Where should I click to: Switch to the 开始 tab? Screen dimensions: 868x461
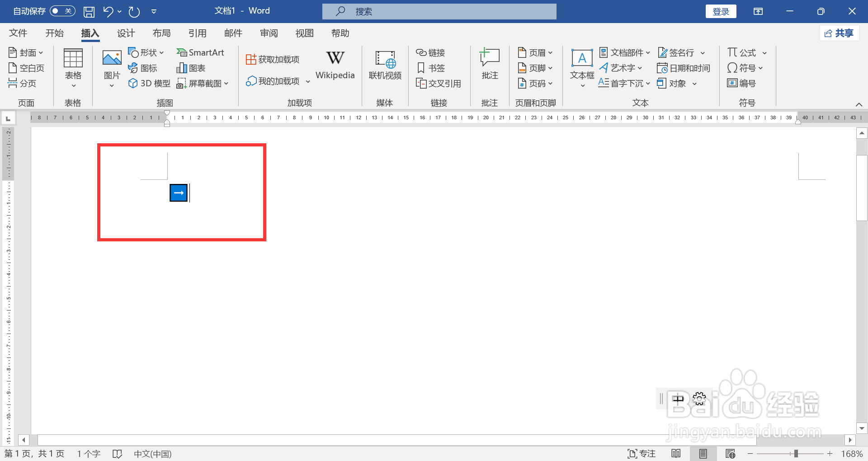54,33
